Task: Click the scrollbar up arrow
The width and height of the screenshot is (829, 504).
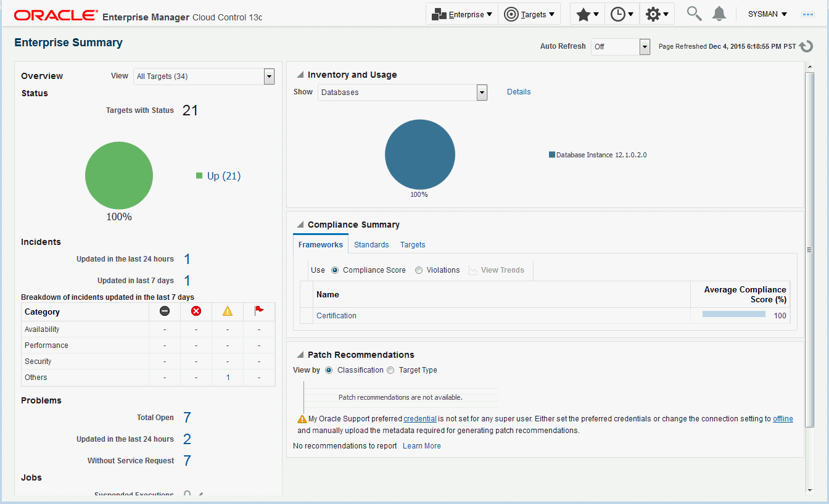Action: point(810,65)
